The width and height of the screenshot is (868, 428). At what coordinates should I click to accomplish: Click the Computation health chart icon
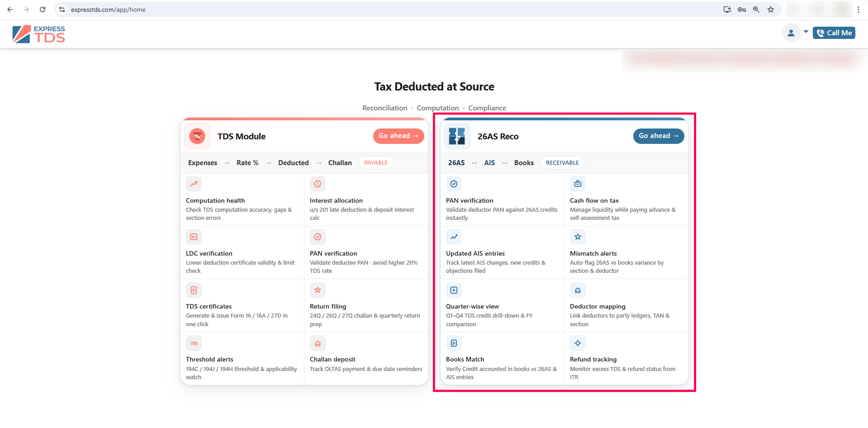tap(194, 184)
